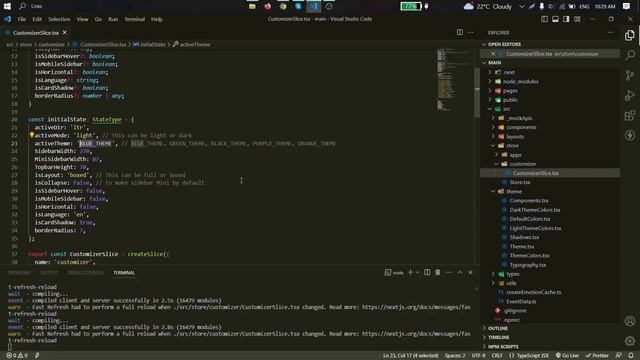Close the terminal panel
The width and height of the screenshot is (640, 360).
pyautogui.click(x=470, y=272)
